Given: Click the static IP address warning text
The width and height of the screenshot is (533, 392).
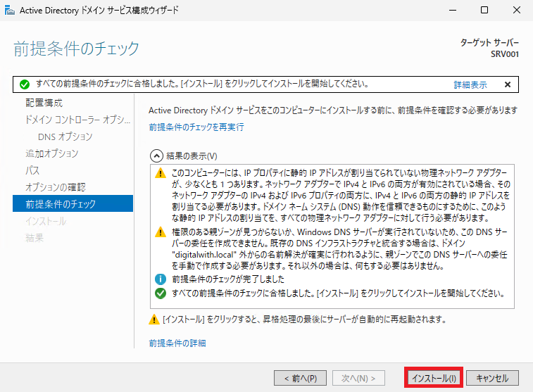Looking at the screenshot, I should (x=341, y=196).
